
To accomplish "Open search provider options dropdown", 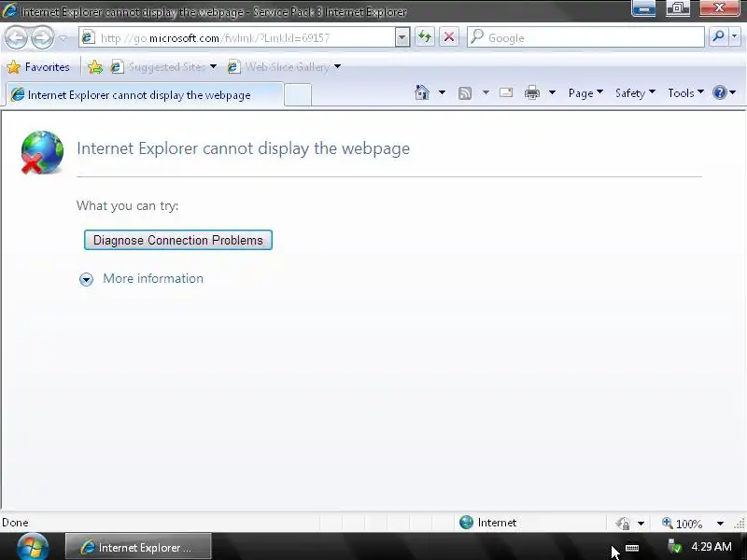I will click(x=735, y=36).
